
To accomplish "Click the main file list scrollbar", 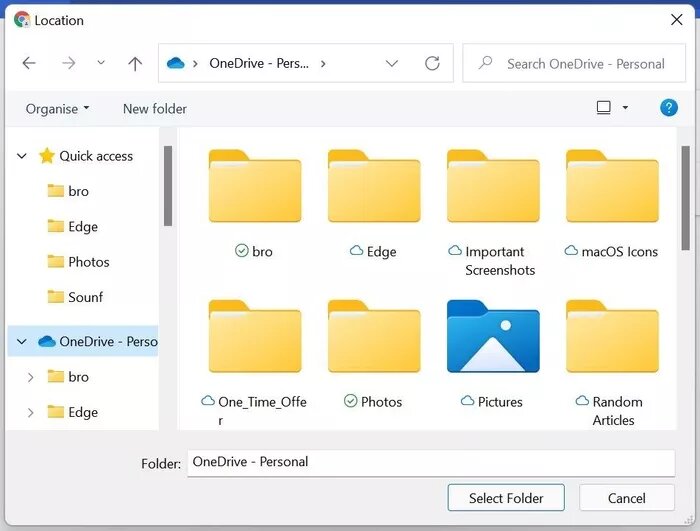I will pos(685,198).
